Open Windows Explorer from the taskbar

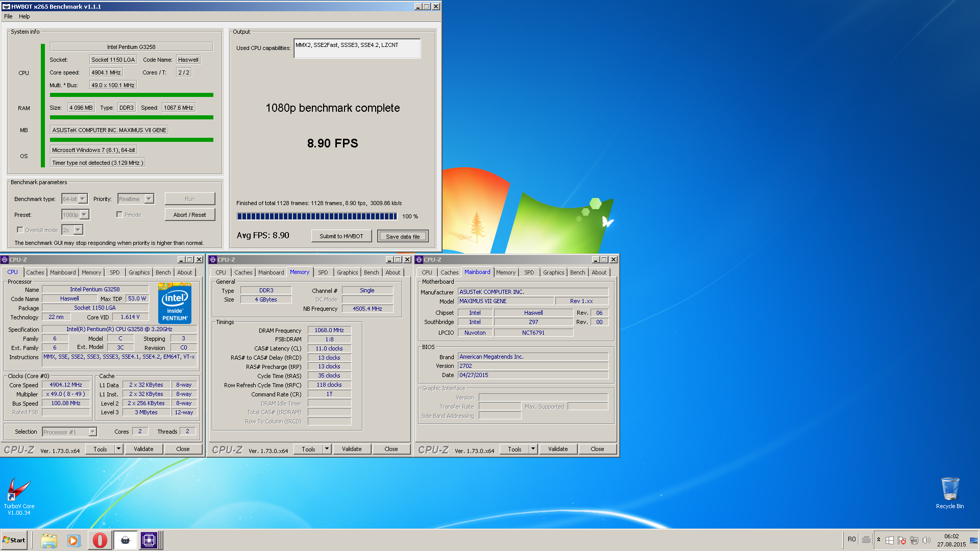pos(49,540)
